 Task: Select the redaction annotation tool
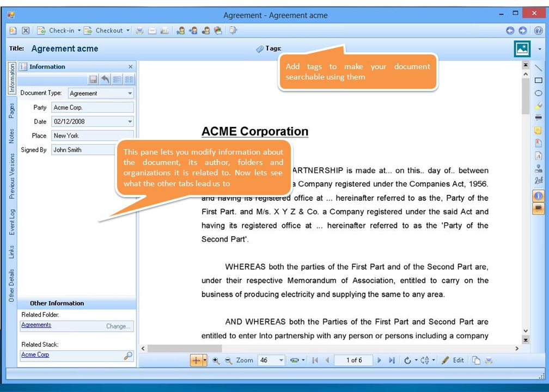[539, 118]
